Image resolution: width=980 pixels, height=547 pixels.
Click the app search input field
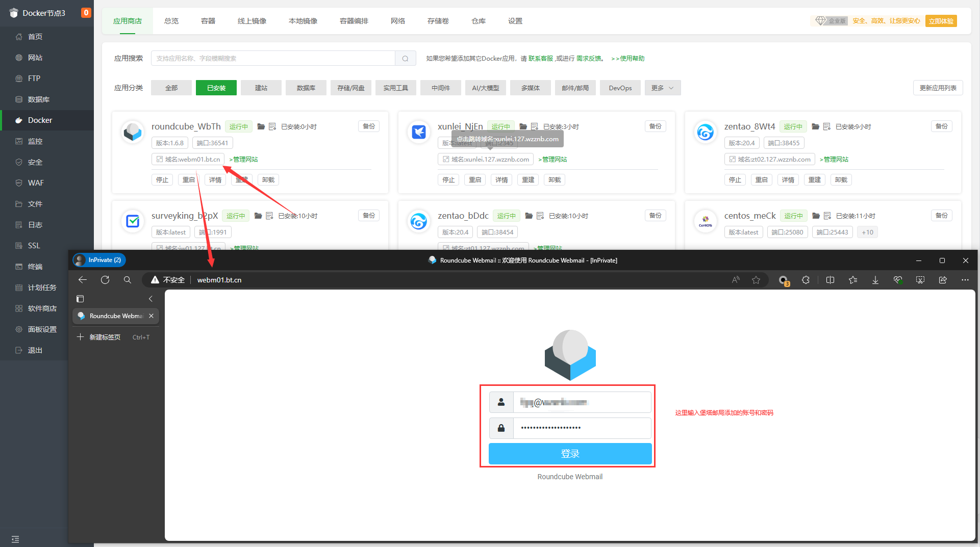pos(273,59)
